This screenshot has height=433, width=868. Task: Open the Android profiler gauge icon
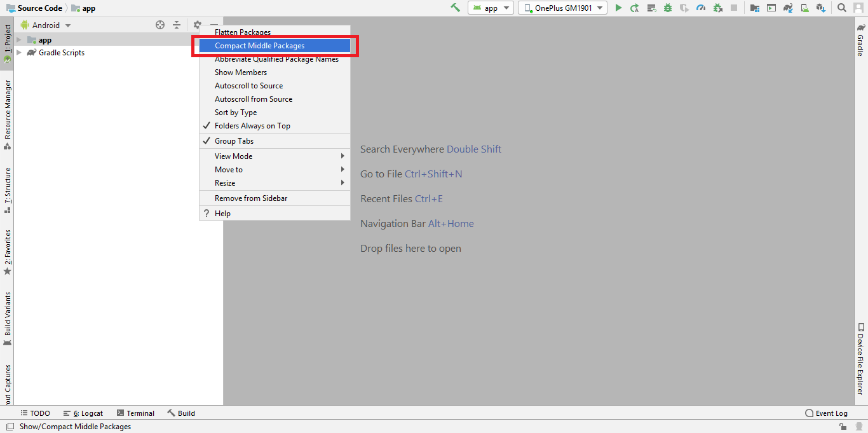(701, 8)
